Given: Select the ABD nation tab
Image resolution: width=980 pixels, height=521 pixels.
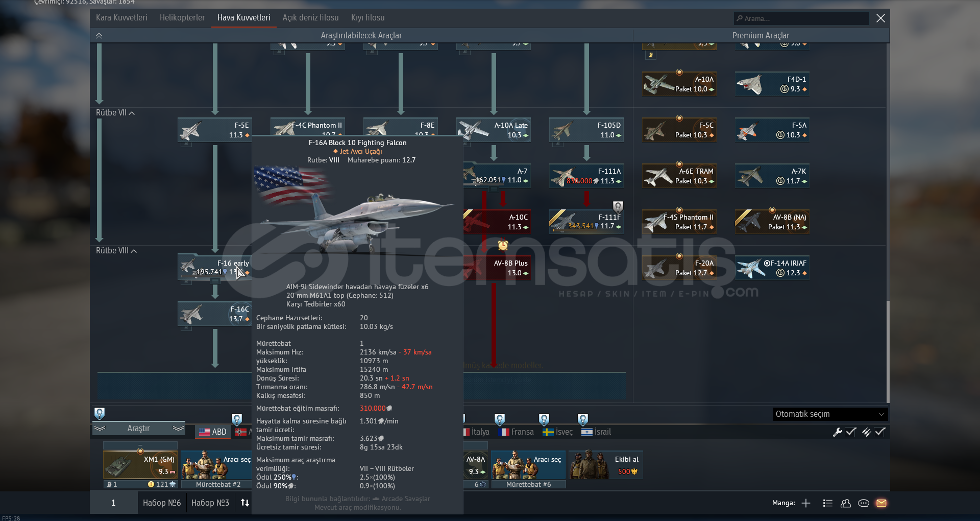Looking at the screenshot, I should (213, 432).
